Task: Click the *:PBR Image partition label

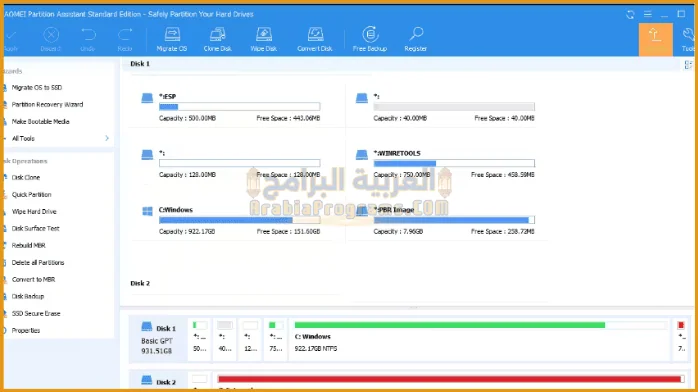Action: [394, 210]
